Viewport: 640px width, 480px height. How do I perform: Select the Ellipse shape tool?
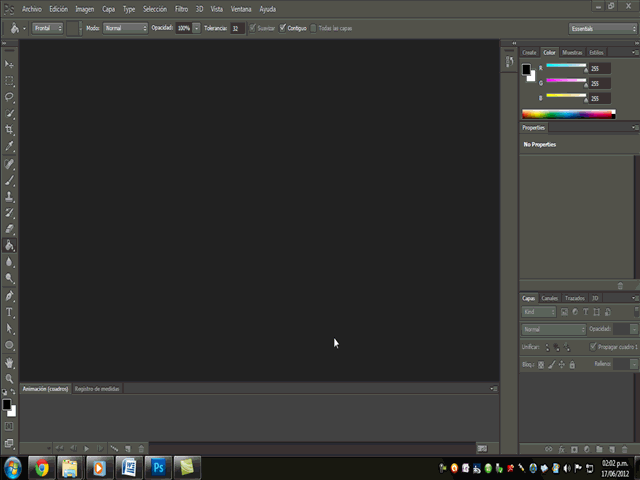[x=9, y=345]
